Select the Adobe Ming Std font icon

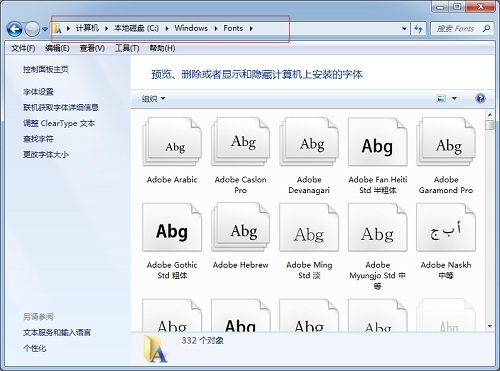[309, 227]
